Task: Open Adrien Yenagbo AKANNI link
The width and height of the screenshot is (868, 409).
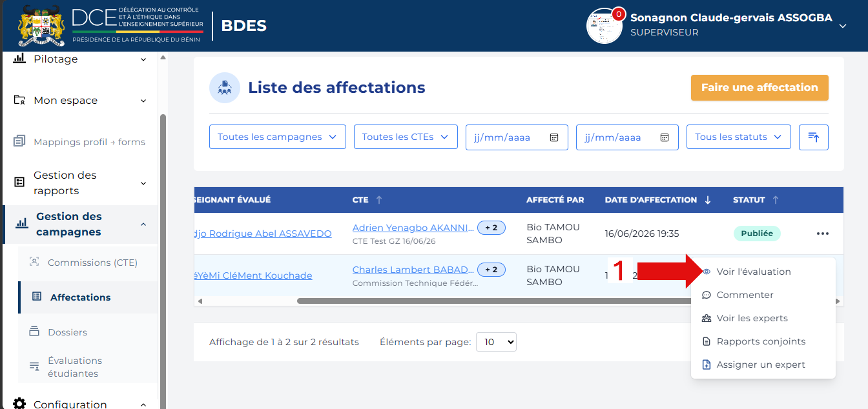Action: coord(413,228)
